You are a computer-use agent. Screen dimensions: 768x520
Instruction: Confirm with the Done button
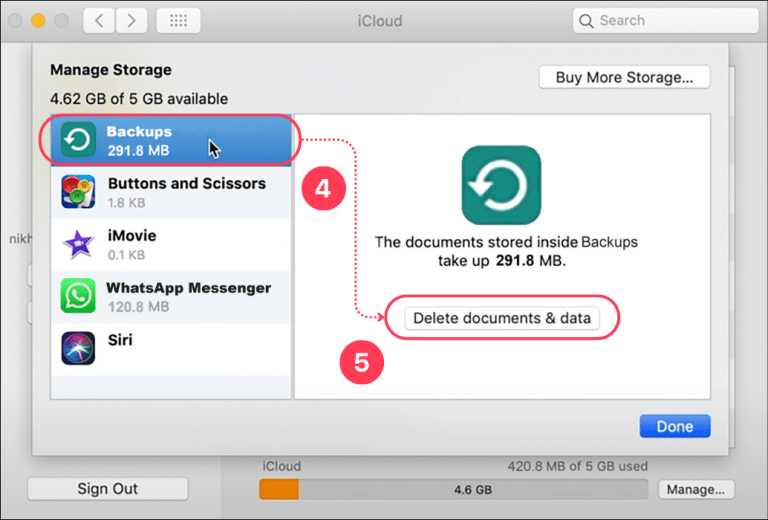tap(675, 426)
